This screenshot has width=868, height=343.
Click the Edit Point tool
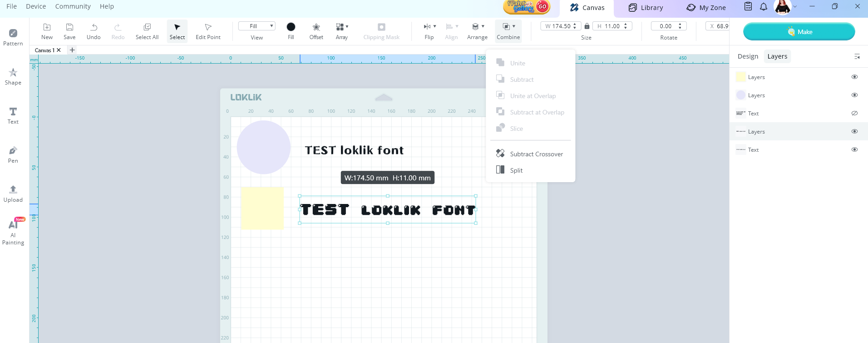(208, 30)
